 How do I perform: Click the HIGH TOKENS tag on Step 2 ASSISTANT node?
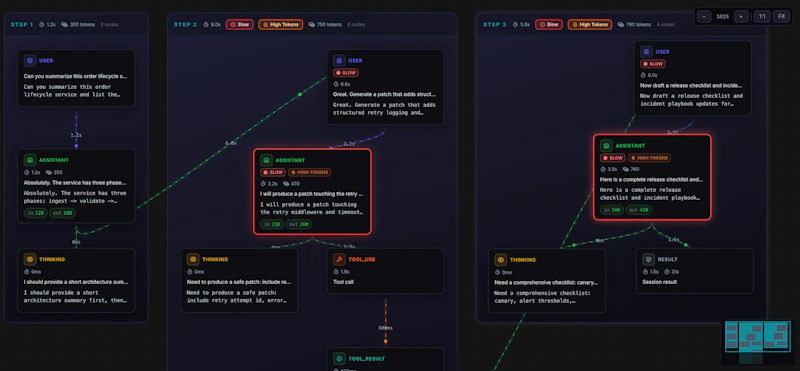tap(310, 172)
